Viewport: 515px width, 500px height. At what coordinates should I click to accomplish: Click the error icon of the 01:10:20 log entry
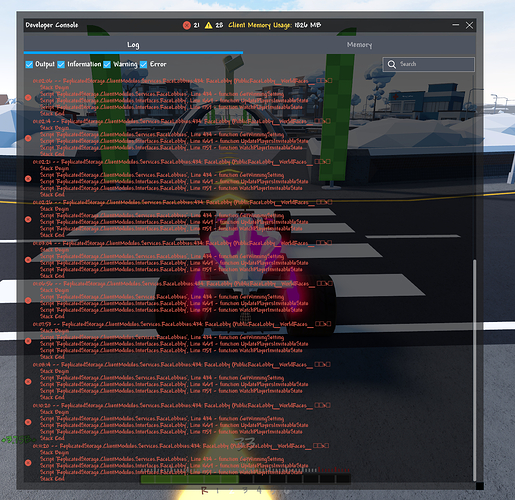[28, 422]
